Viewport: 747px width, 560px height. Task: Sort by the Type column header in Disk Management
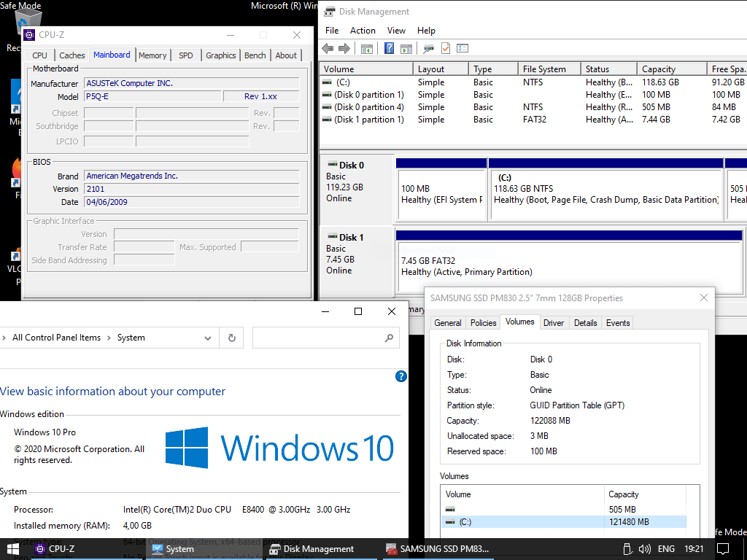(493, 69)
